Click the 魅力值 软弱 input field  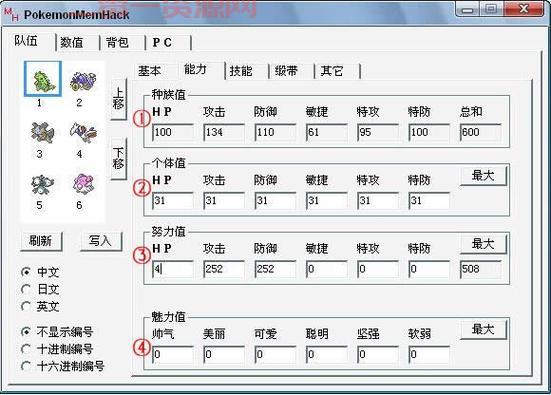tap(429, 355)
